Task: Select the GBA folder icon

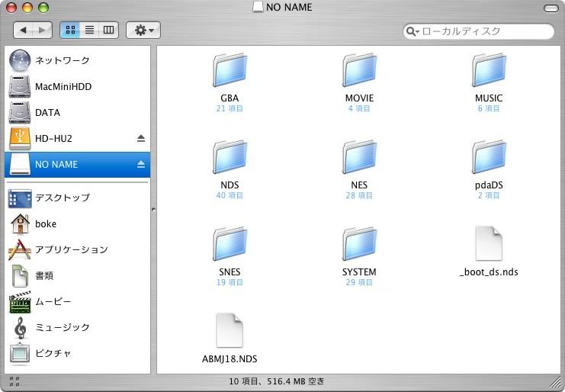Action: tap(230, 70)
